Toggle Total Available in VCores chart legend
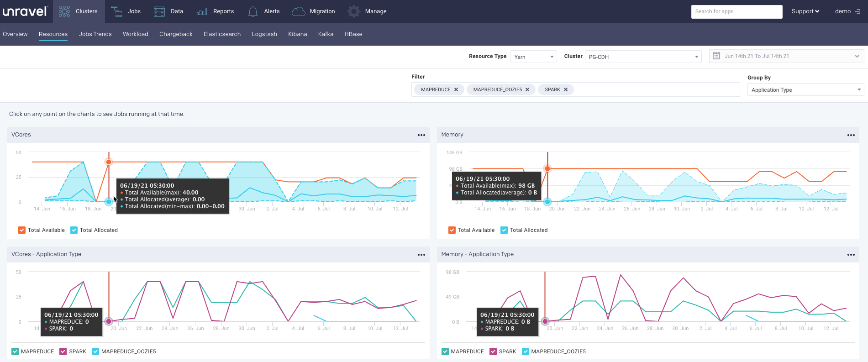 click(x=22, y=230)
